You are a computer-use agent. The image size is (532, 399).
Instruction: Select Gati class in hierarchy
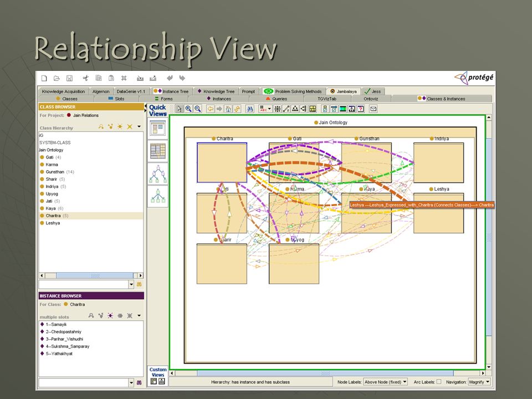(x=49, y=157)
